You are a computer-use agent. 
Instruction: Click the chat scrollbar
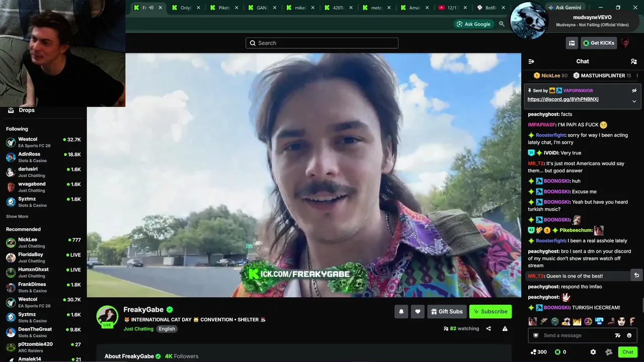642,305
